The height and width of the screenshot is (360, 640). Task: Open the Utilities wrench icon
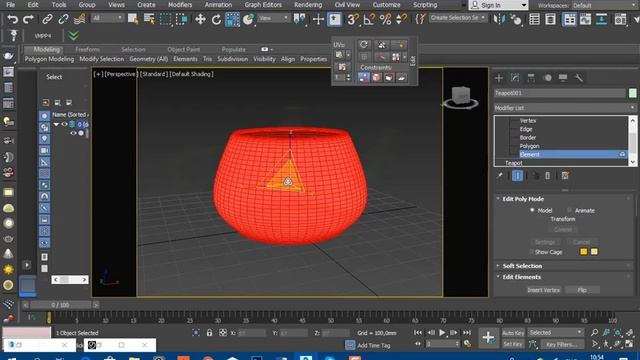click(578, 78)
